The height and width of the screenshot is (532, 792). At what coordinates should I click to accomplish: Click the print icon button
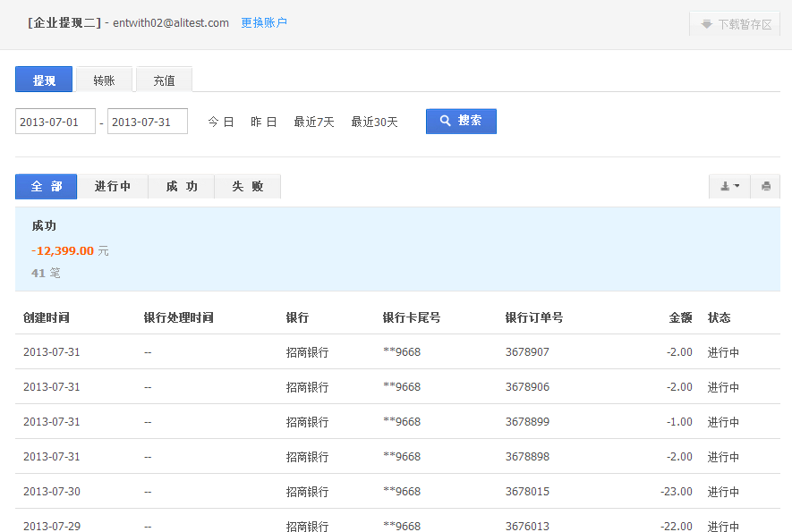click(766, 186)
